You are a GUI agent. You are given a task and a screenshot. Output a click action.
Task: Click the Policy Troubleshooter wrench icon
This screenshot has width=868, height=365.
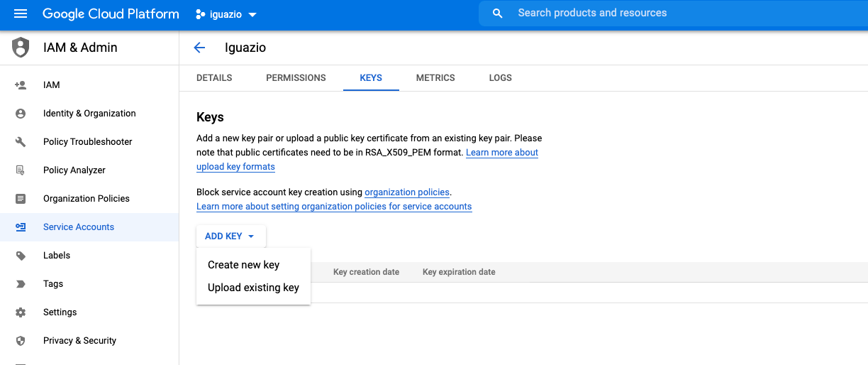21,142
